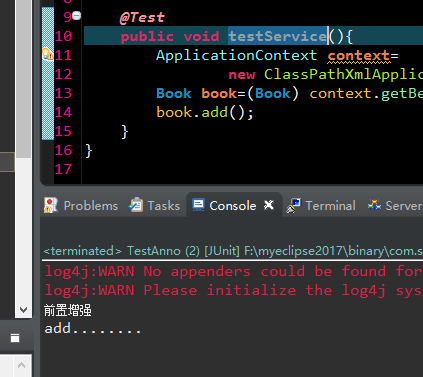The height and width of the screenshot is (377, 423).
Task: Switch to the Servers tab
Action: (395, 206)
